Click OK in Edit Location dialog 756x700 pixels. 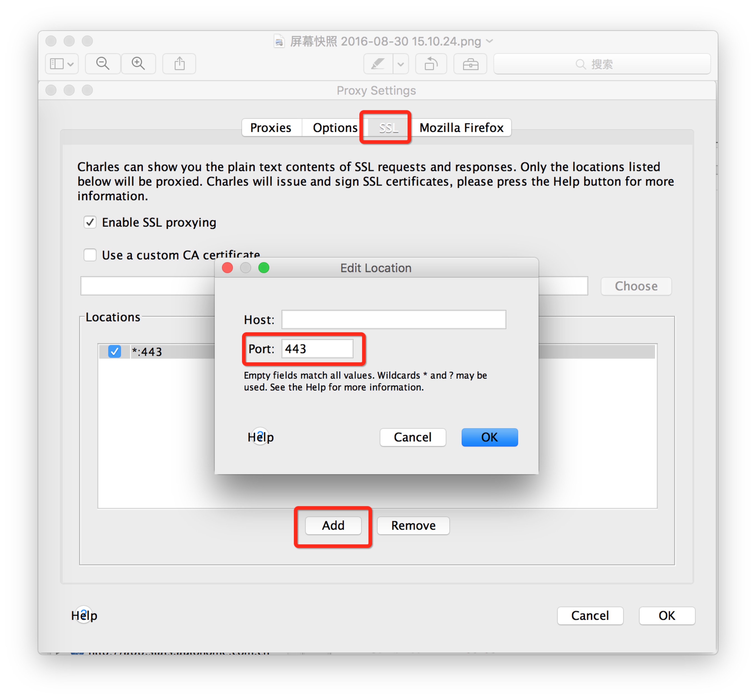(490, 436)
